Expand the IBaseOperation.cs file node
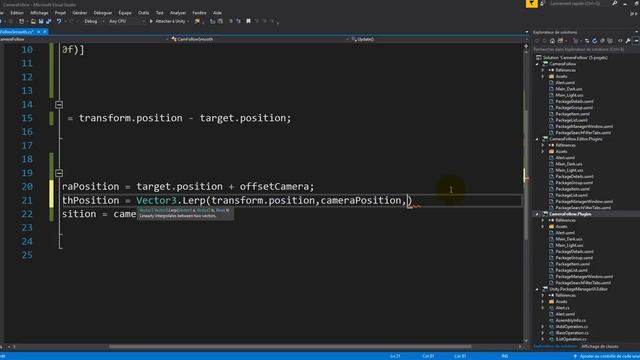640x360 pixels. pyautogui.click(x=543, y=333)
